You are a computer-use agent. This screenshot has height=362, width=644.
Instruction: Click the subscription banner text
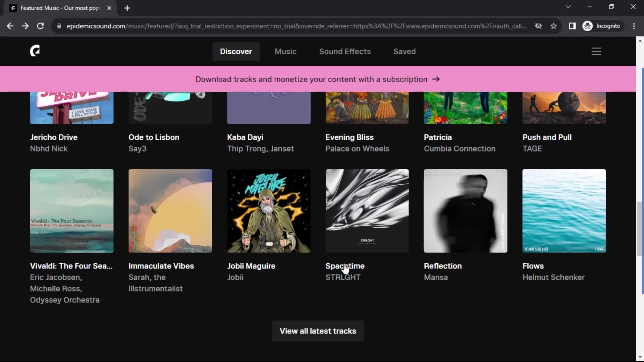point(311,79)
